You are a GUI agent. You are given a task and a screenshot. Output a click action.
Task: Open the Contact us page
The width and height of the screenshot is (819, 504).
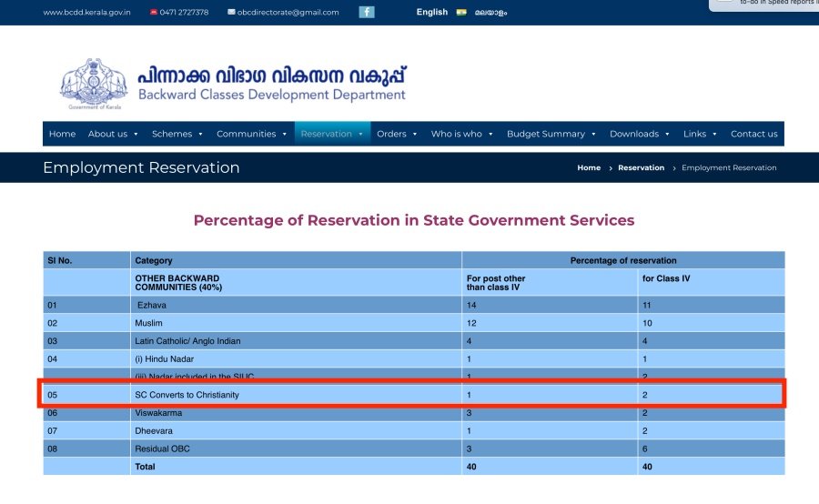point(753,134)
